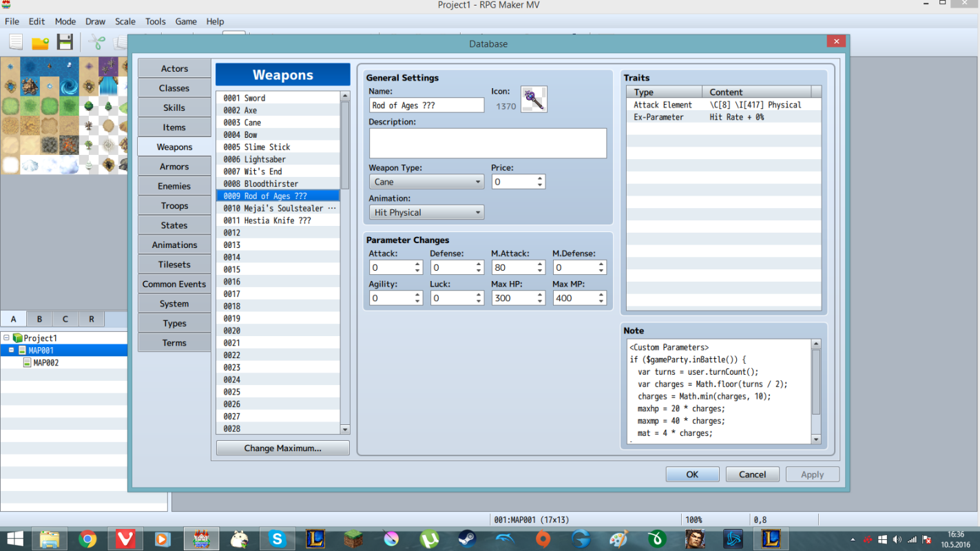
Task: Open the Tools menu
Action: pyautogui.click(x=156, y=21)
